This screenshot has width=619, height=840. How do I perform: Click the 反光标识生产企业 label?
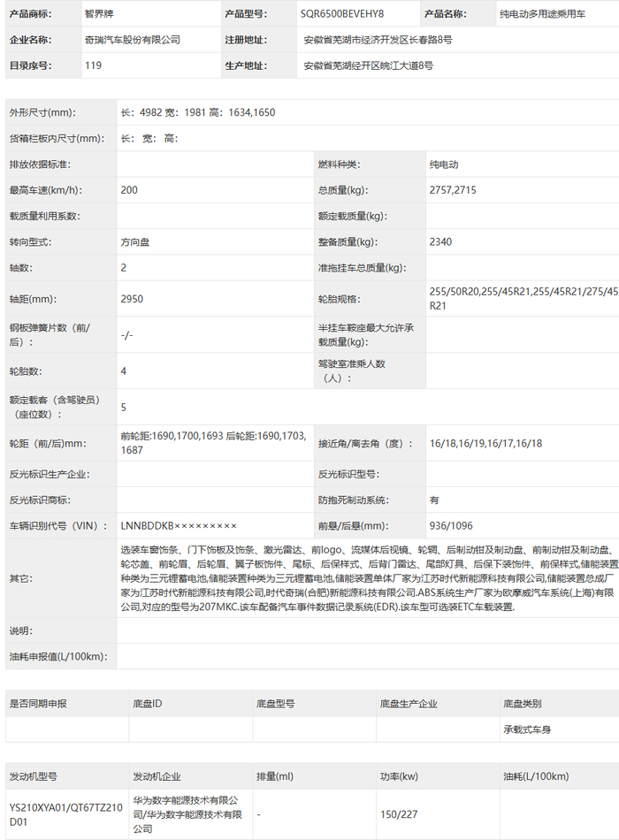[x=50, y=474]
